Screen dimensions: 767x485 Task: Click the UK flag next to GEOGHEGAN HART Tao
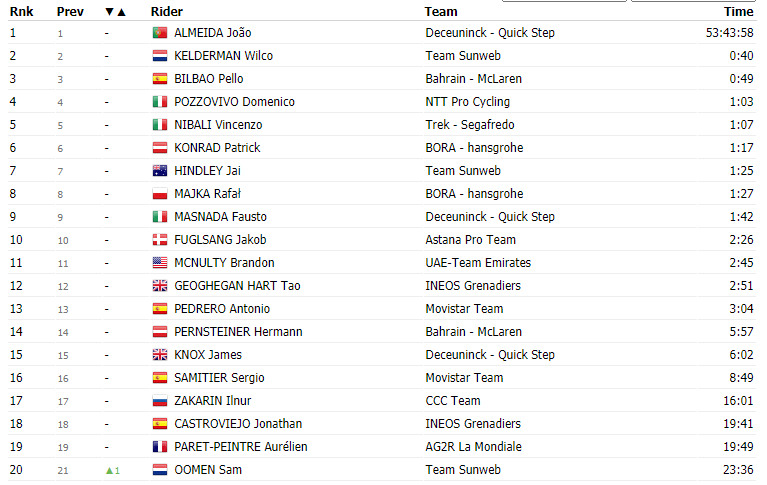pyautogui.click(x=159, y=286)
